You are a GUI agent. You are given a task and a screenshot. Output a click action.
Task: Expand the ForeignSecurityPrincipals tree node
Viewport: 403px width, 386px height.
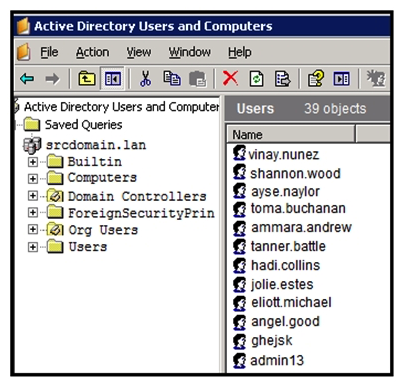33,212
